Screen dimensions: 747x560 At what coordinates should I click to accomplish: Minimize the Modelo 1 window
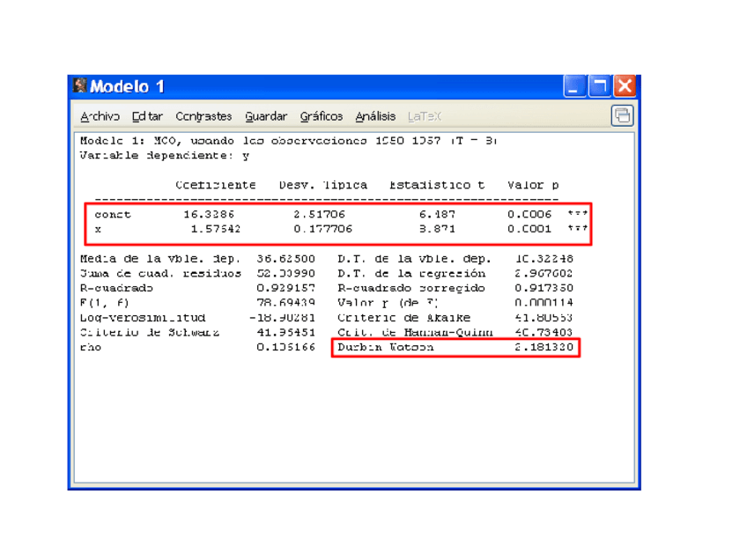pos(574,86)
